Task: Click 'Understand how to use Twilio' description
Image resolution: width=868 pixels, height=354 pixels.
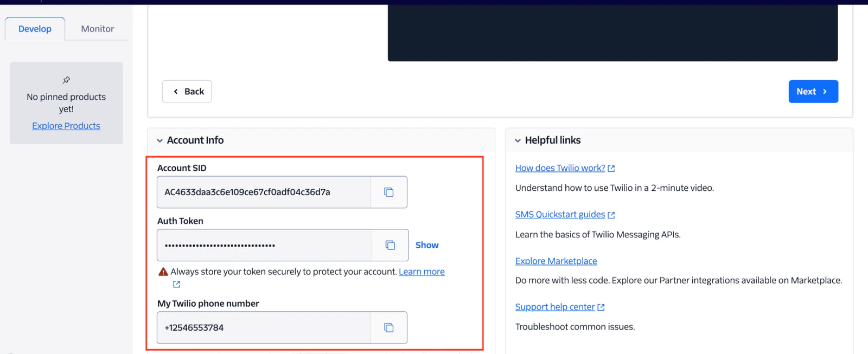Action: [615, 188]
